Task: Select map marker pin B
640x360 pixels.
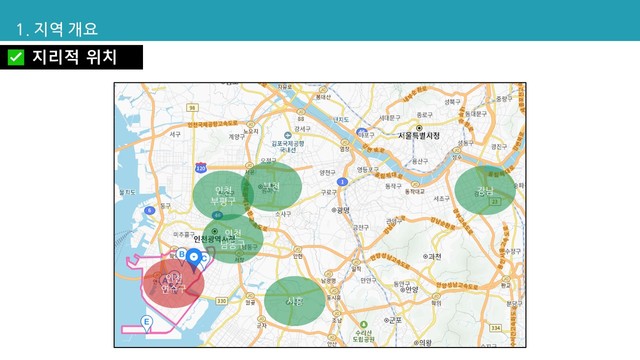Action: pos(182,256)
